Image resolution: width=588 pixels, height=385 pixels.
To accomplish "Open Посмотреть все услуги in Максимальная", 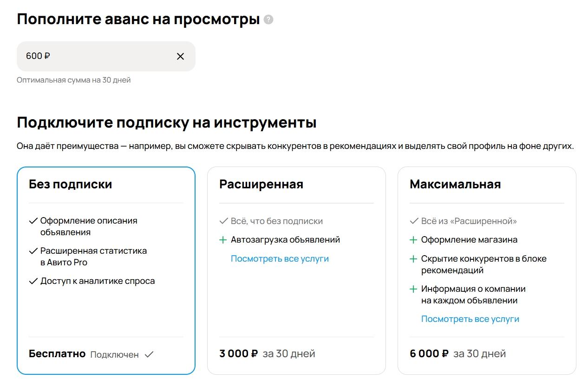I will (470, 319).
